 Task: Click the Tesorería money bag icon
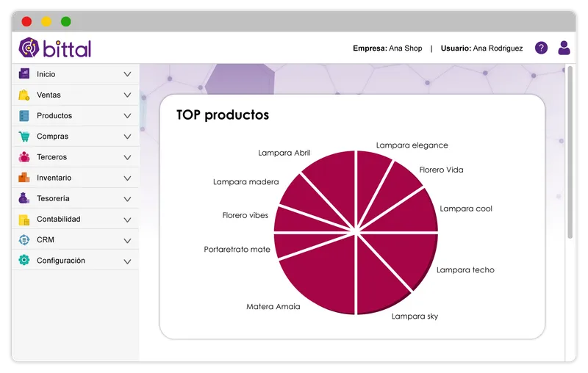coord(24,198)
